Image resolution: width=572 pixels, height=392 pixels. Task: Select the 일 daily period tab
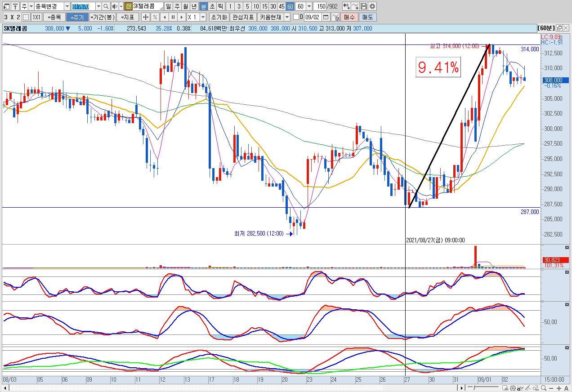(x=168, y=6)
